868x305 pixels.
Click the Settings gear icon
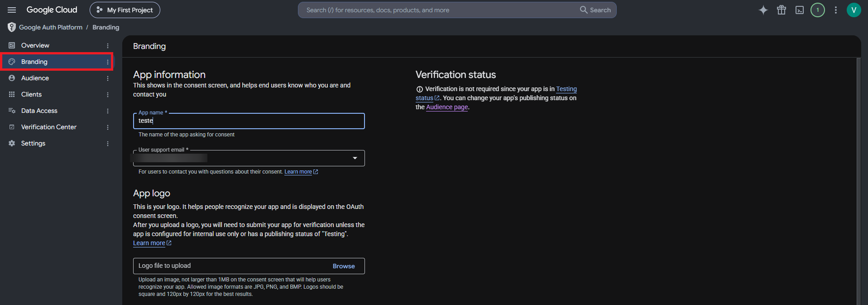tap(12, 143)
